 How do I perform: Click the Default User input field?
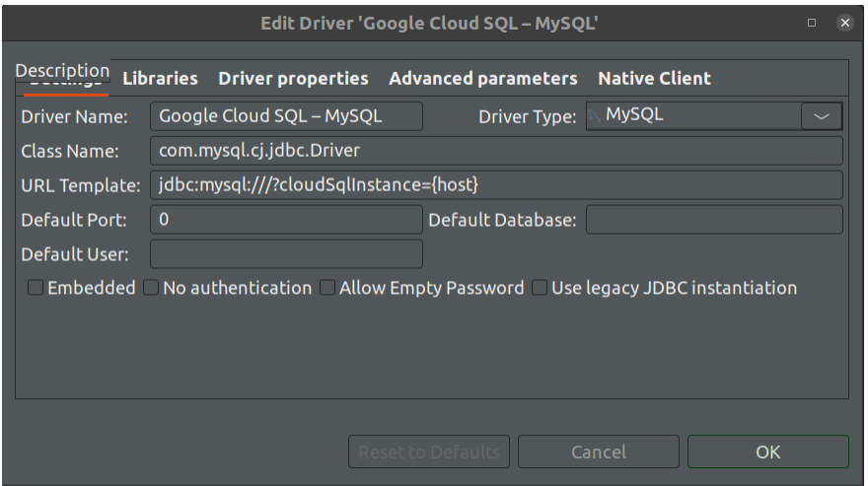click(x=286, y=254)
